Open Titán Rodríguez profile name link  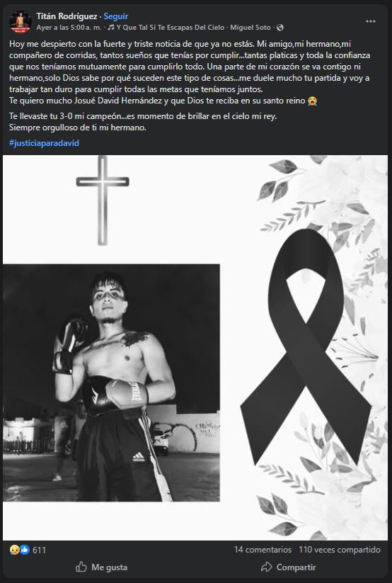click(67, 16)
